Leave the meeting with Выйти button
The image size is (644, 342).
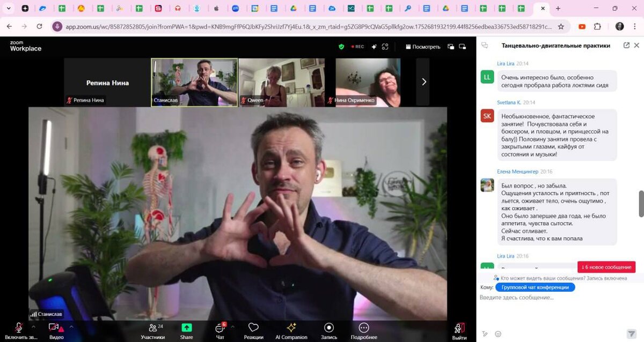coord(459,331)
